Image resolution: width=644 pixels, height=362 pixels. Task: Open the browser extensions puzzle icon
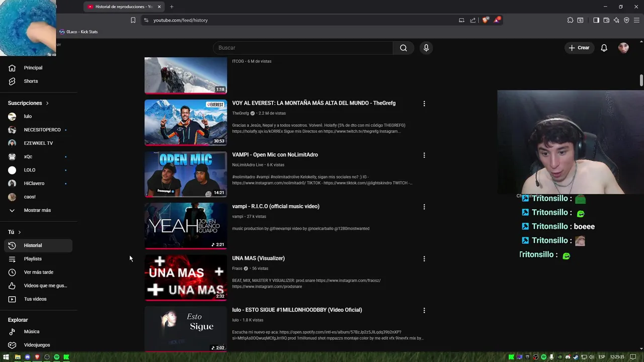tap(570, 20)
